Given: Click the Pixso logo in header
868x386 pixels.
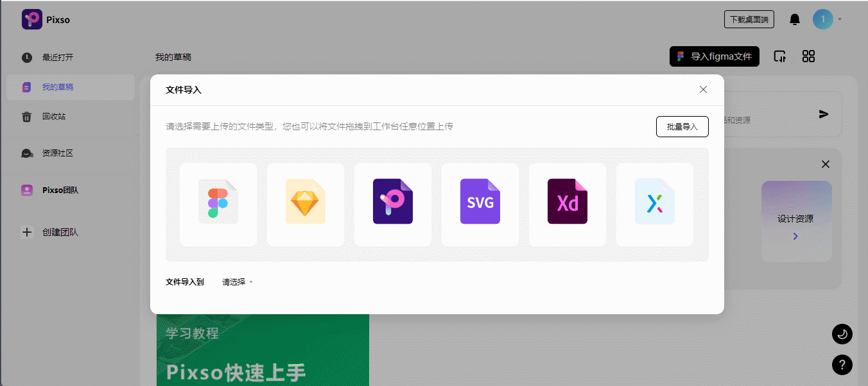Looking at the screenshot, I should pyautogui.click(x=32, y=19).
